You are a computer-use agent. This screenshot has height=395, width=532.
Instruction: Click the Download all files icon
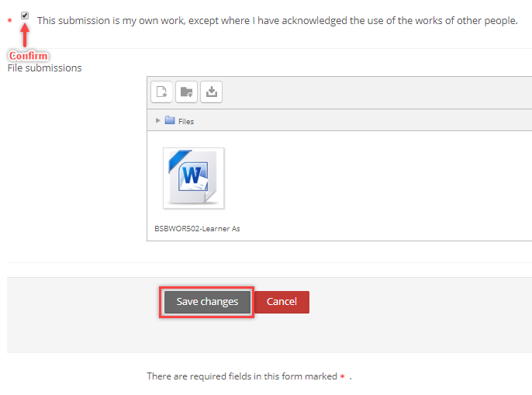tap(211, 92)
